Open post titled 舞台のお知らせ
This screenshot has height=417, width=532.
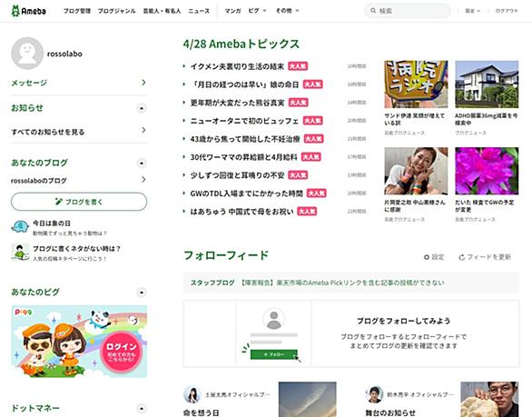(x=390, y=413)
